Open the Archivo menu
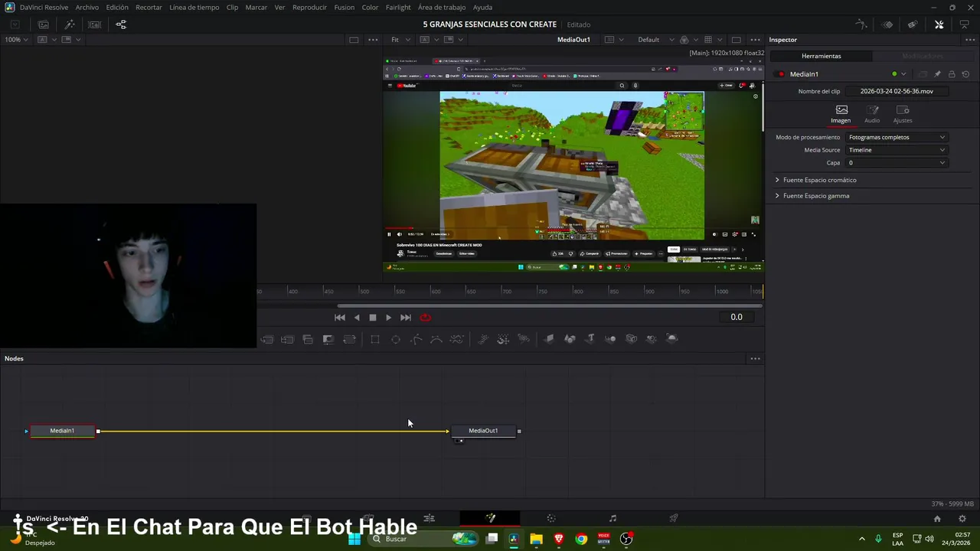980x551 pixels. click(x=87, y=7)
